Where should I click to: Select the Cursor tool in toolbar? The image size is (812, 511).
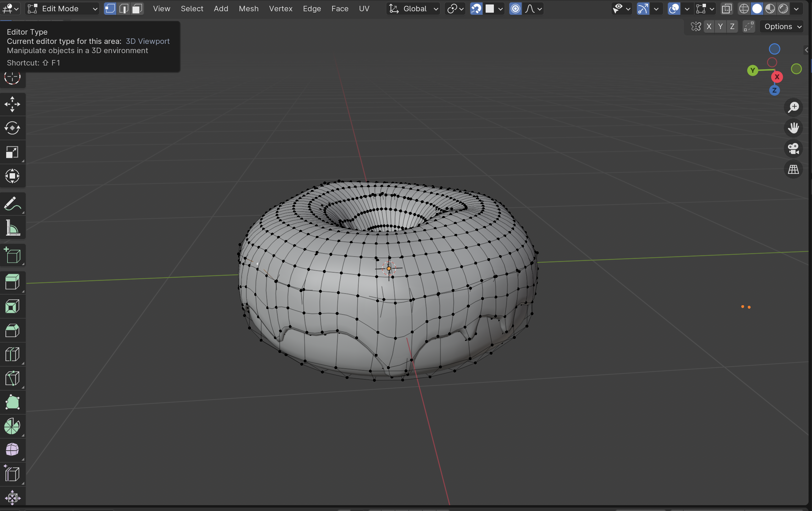(x=12, y=78)
